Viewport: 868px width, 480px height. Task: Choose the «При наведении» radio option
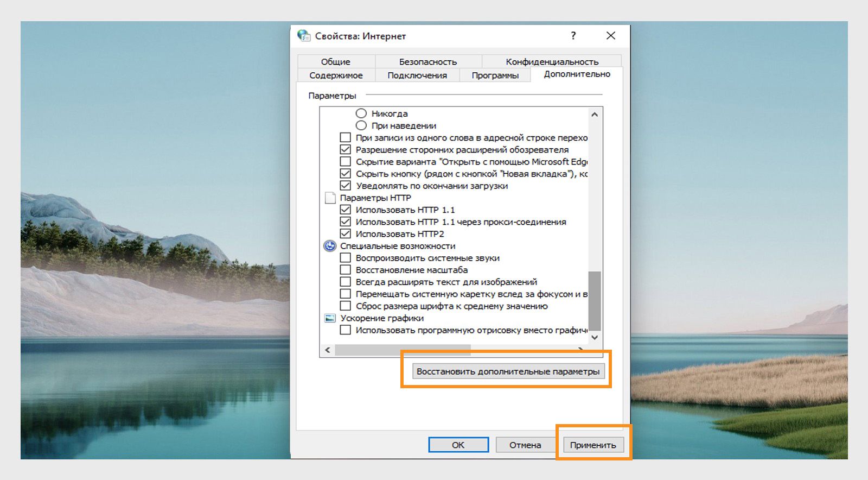pos(361,125)
